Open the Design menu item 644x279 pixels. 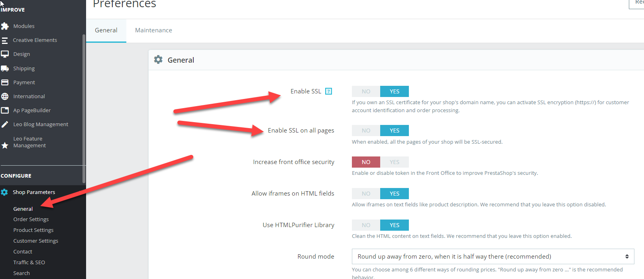click(x=22, y=54)
